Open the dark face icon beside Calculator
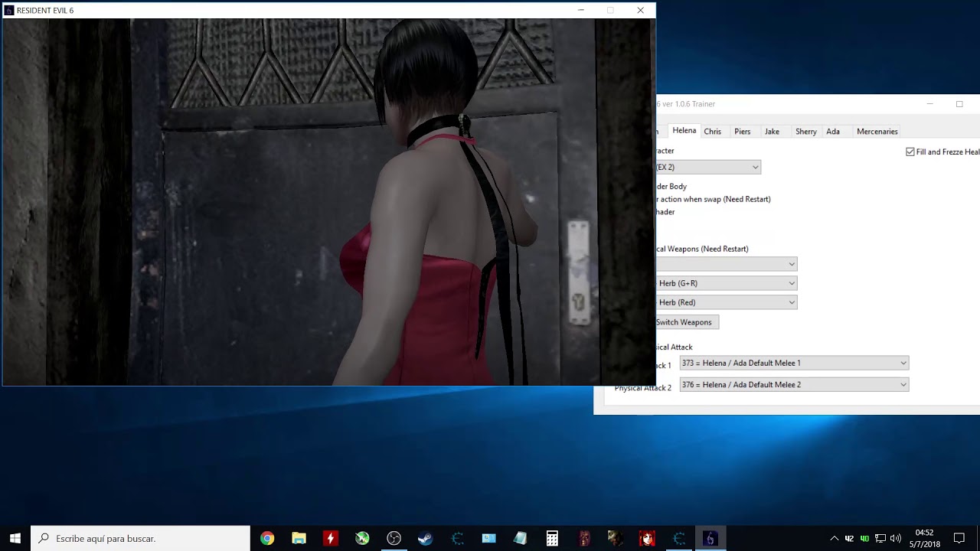 [584, 539]
